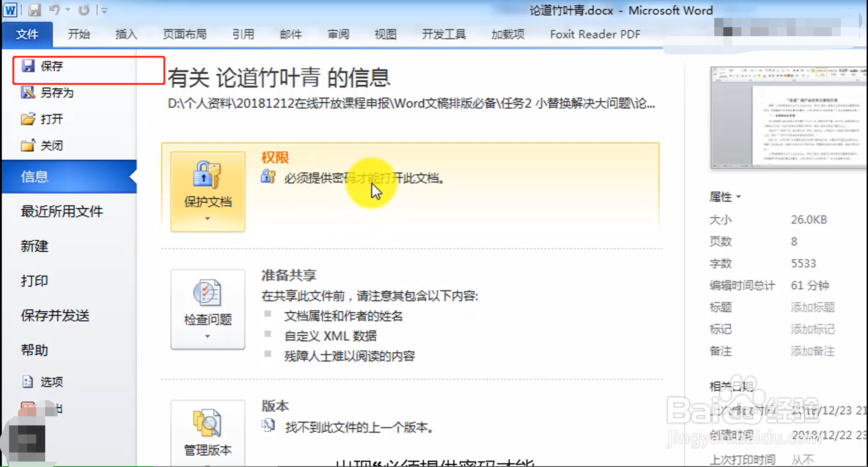The width and height of the screenshot is (868, 467).
Task: Click the Undo arrow in Quick Access Toolbar
Action: coord(54,10)
